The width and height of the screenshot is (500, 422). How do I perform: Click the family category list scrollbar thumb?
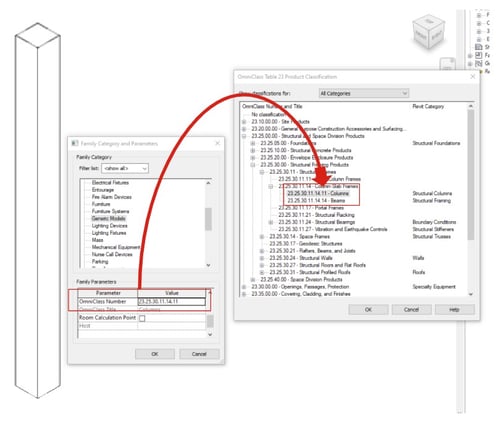click(x=208, y=219)
